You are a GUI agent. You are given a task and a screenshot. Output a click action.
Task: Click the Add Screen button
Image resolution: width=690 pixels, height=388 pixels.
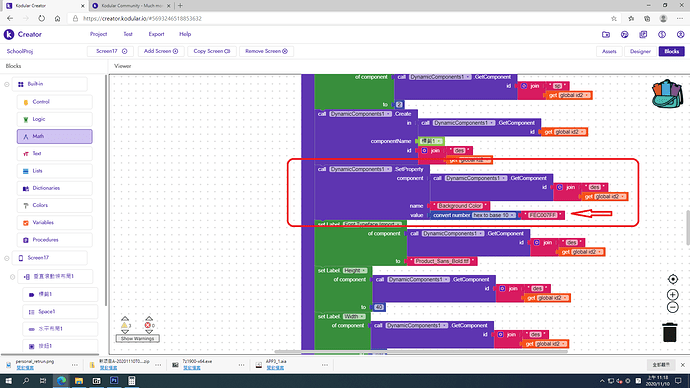pyautogui.click(x=161, y=51)
